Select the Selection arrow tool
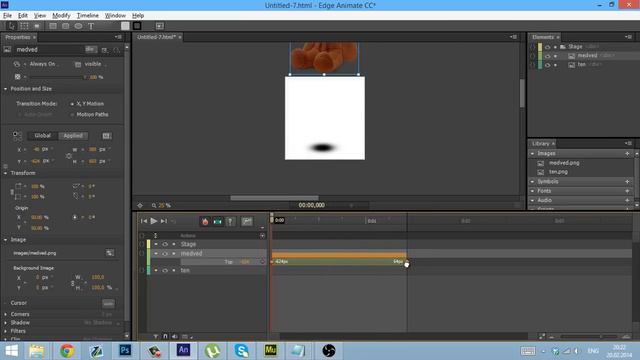 [x=11, y=26]
